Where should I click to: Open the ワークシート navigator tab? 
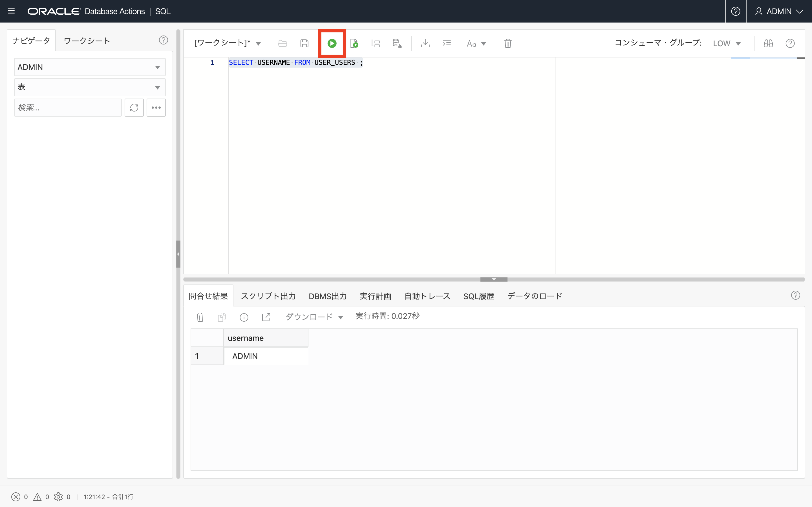point(87,41)
